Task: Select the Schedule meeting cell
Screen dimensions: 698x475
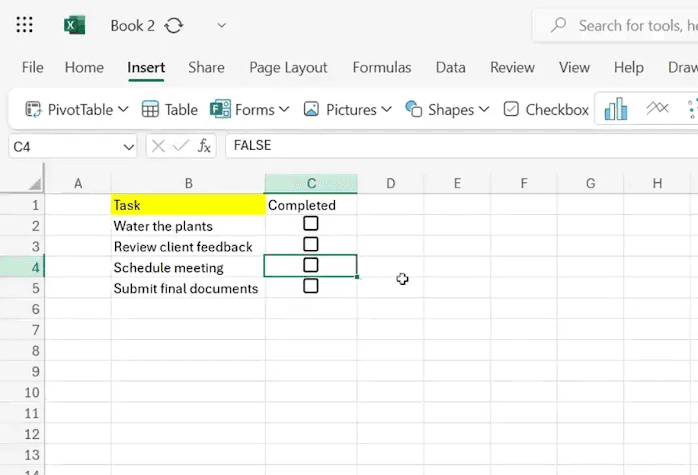Action: pyautogui.click(x=188, y=268)
